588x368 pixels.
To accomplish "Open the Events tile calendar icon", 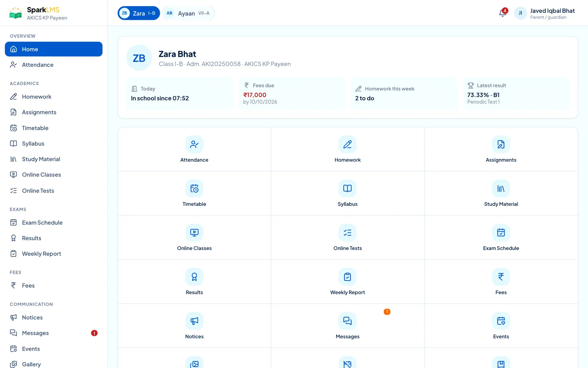I will 501,321.
